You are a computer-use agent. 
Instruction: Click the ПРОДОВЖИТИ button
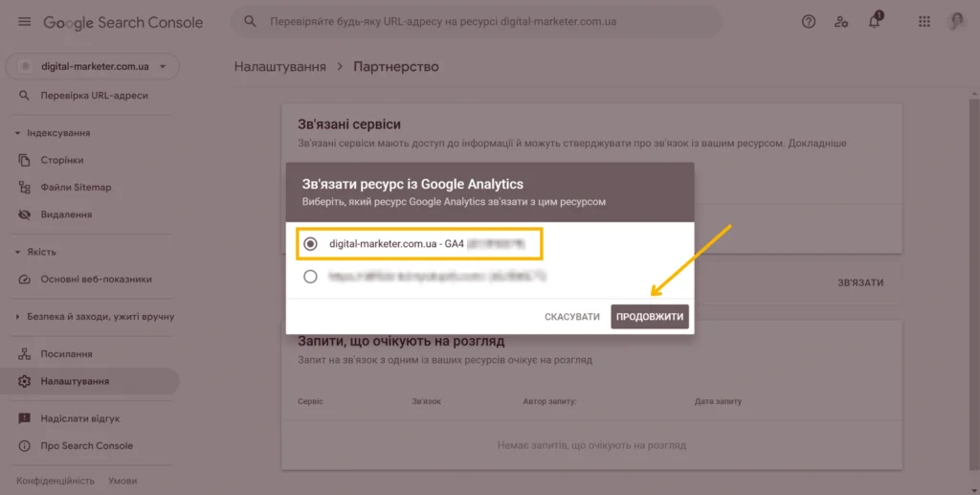coord(650,317)
